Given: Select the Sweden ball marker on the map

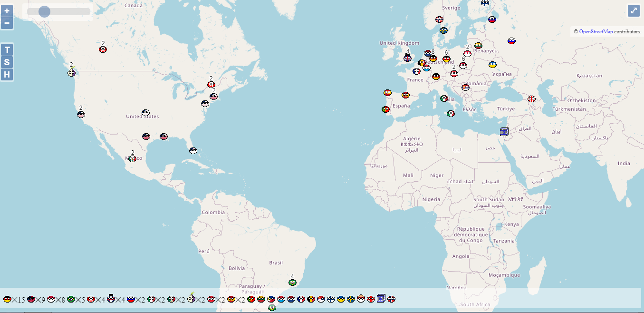Looking at the screenshot, I should pos(443,30).
